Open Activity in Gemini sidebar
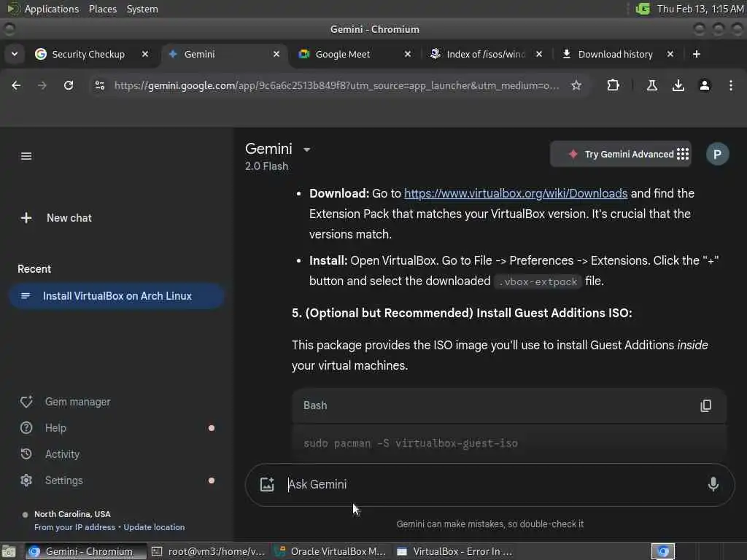 [50, 454]
